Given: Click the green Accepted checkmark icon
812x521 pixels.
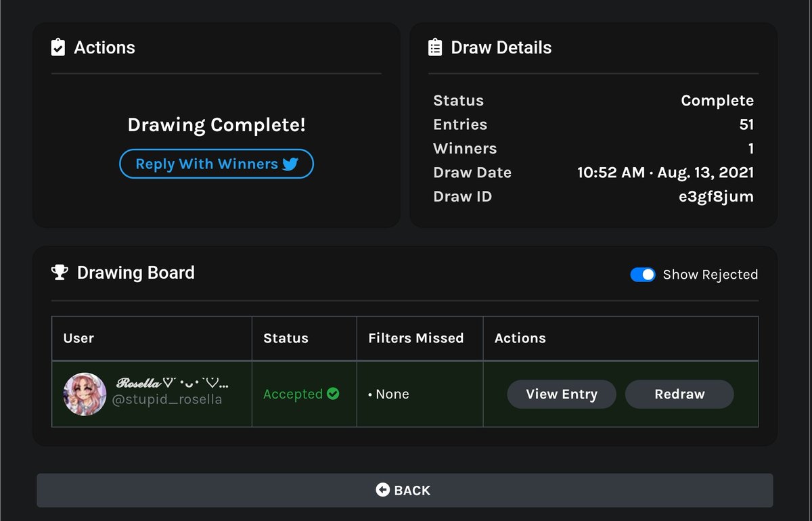Looking at the screenshot, I should [x=333, y=394].
